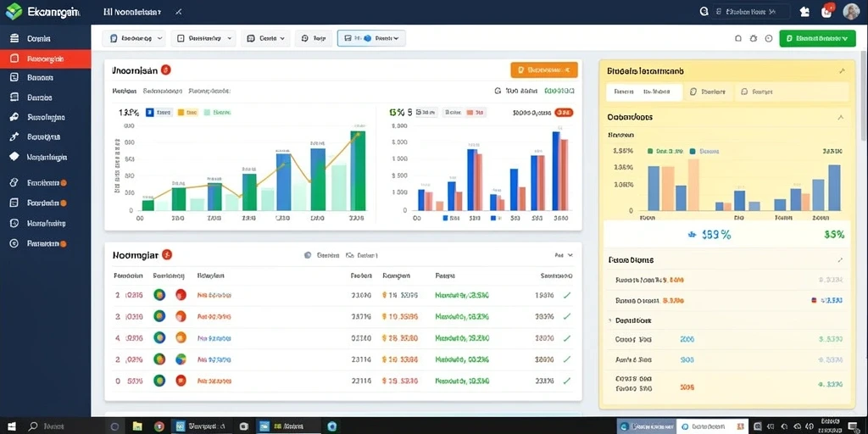Image resolution: width=868 pixels, height=434 pixels.
Task: Toggle the check mark on the first table row
Action: point(567,296)
